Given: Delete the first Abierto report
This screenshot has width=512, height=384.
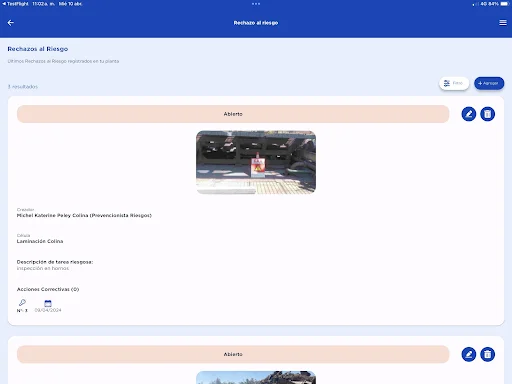Looking at the screenshot, I should (487, 114).
